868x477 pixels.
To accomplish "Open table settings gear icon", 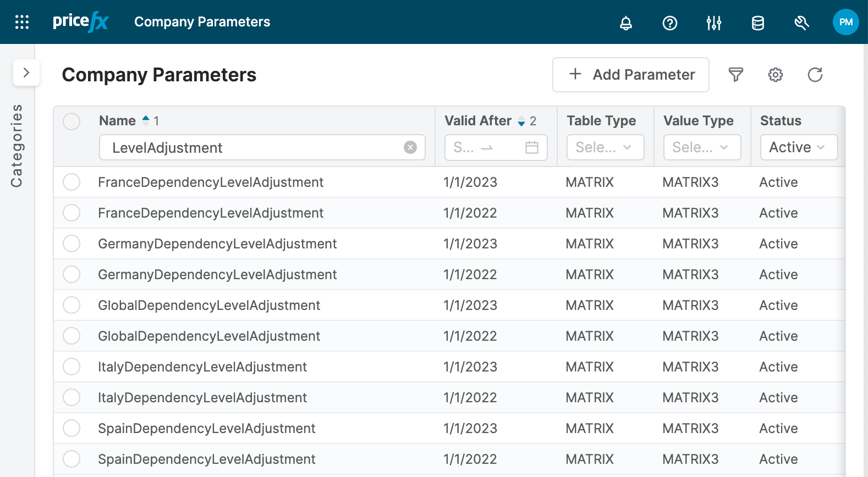I will coord(776,75).
